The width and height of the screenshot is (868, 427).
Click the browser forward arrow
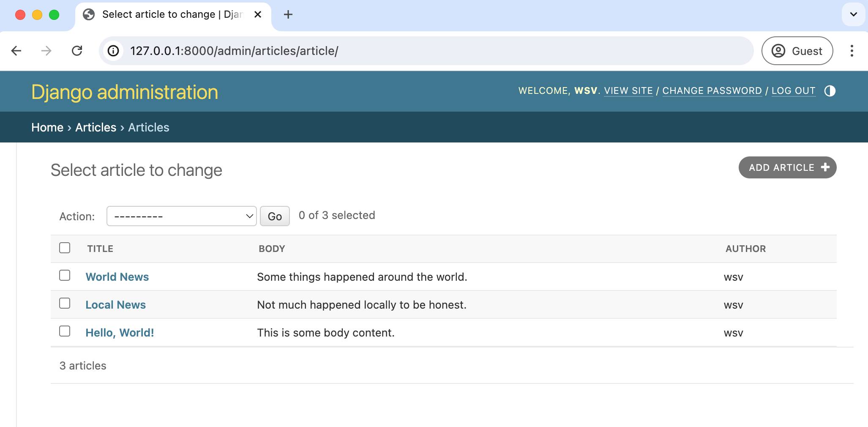coord(46,51)
